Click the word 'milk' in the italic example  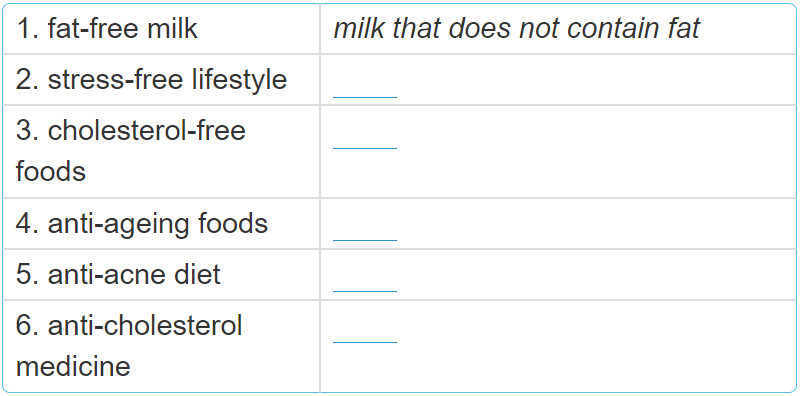359,28
